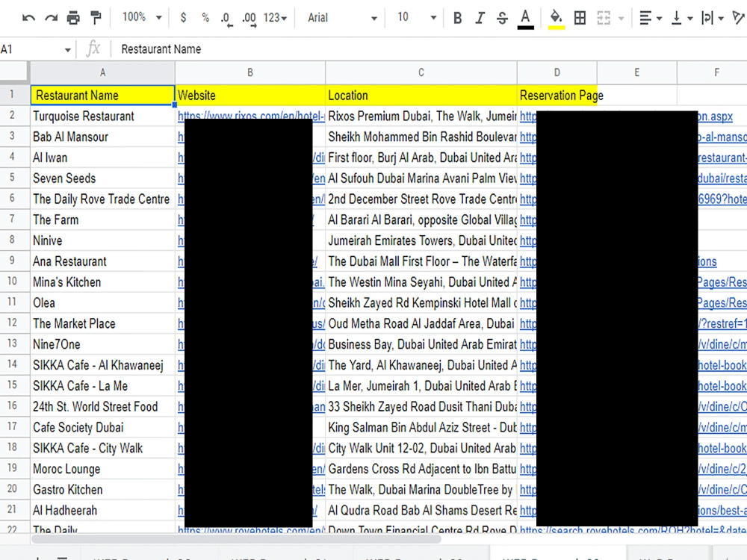
Task: Select the Al Hadheerah cell
Action: click(x=102, y=510)
